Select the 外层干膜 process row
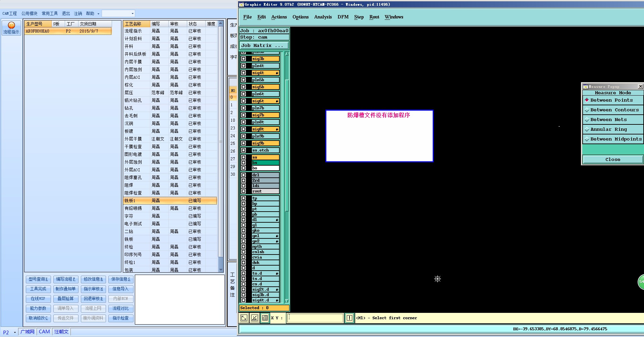Screen dimensions: 644x337 pyautogui.click(x=170, y=139)
